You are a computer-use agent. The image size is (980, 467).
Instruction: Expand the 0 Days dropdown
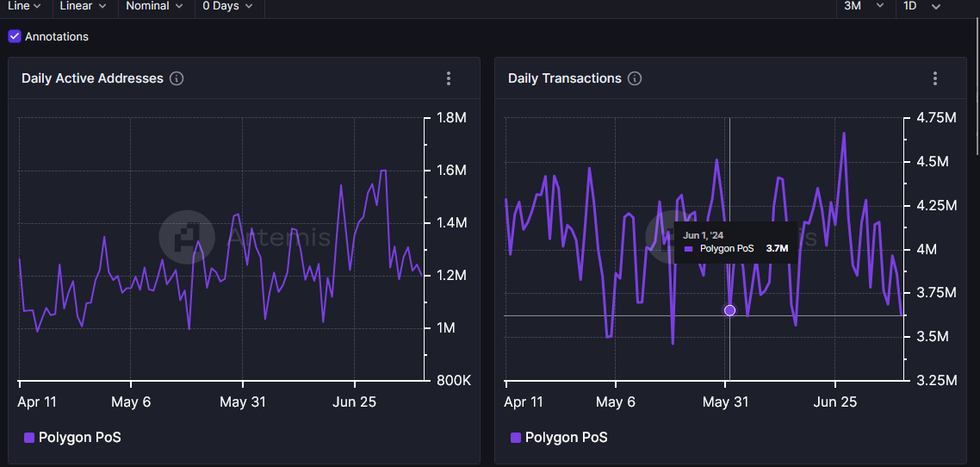(227, 6)
